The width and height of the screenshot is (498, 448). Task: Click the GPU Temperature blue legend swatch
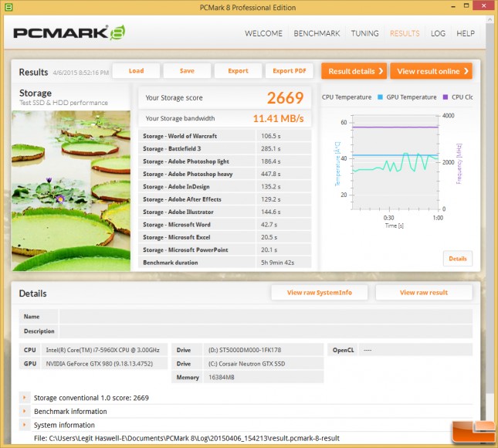tap(380, 97)
